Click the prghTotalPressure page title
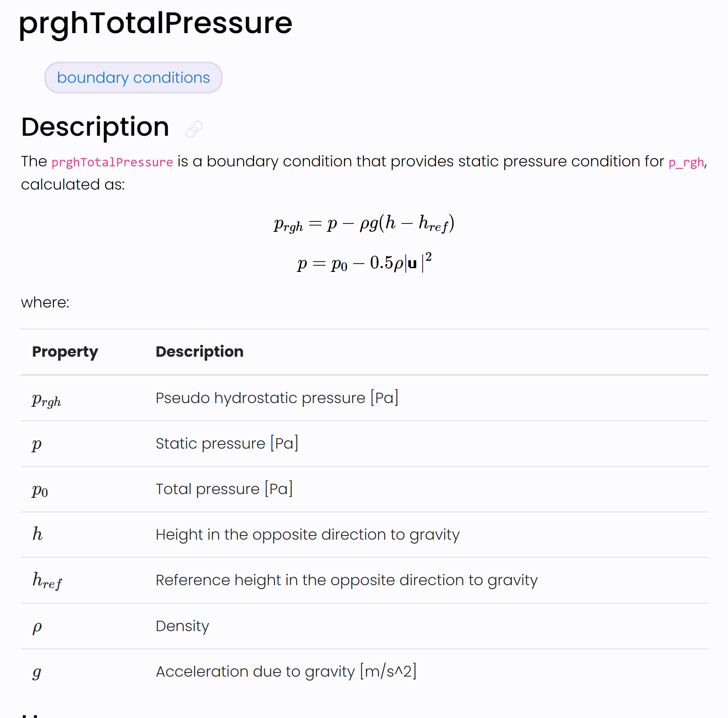Image resolution: width=728 pixels, height=718 pixels. point(156,23)
